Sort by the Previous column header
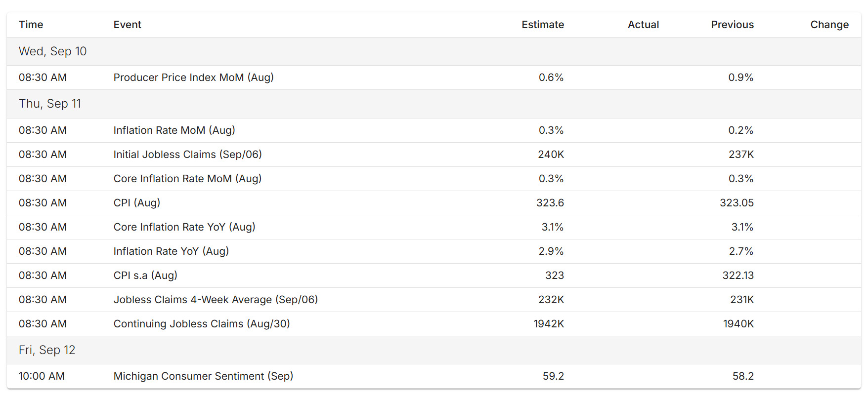This screenshot has width=868, height=395. [733, 25]
